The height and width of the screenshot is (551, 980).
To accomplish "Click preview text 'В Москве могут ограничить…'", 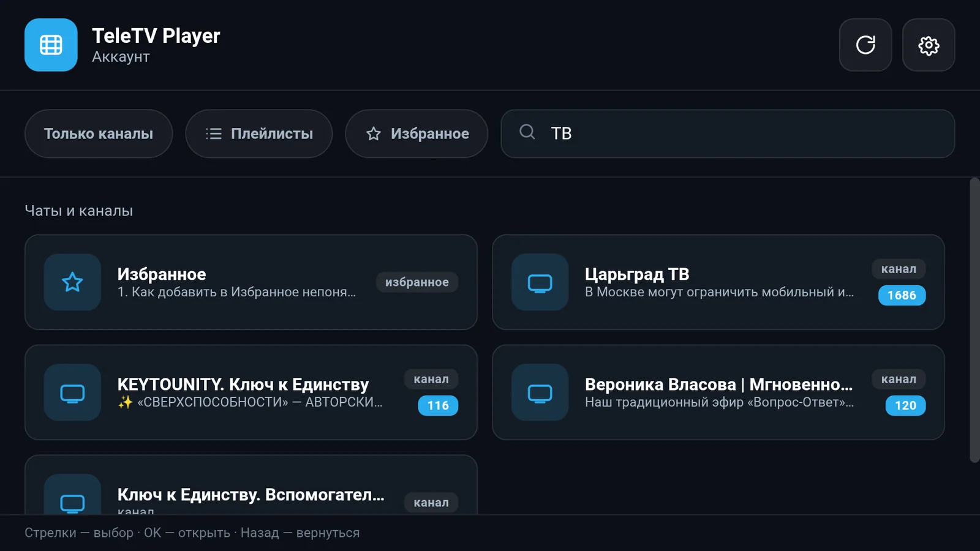I will [719, 292].
